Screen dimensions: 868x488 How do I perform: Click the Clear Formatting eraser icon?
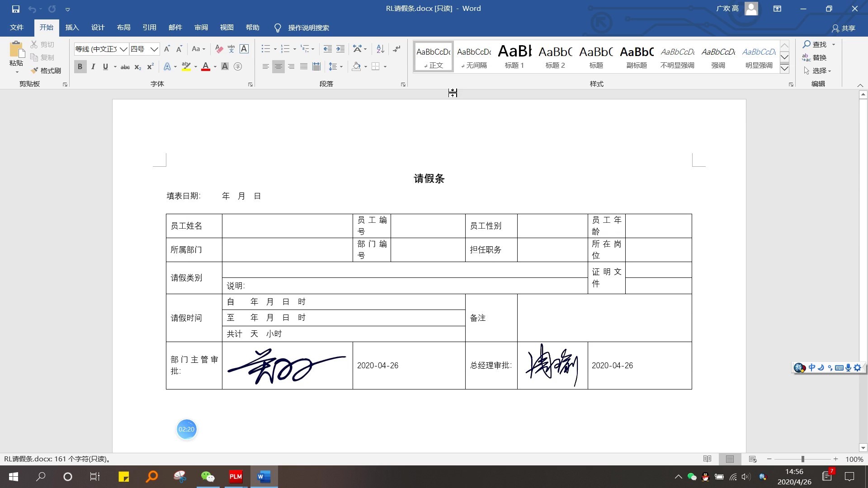[219, 49]
